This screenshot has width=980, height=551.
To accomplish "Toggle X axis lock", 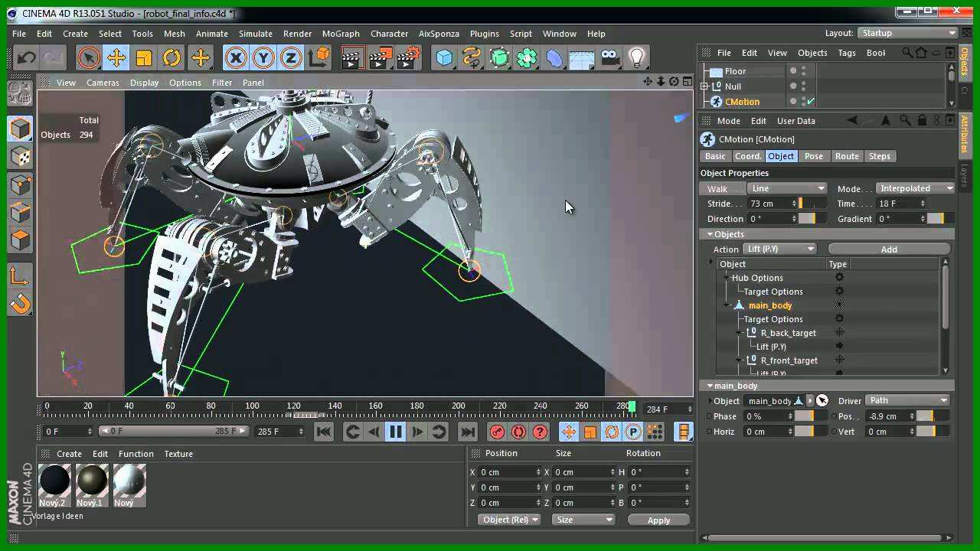I will 236,57.
